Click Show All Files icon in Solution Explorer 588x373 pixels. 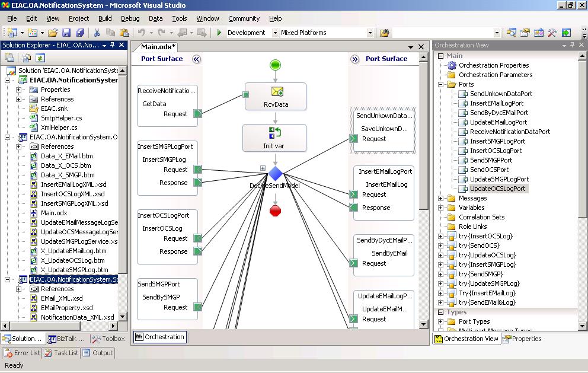point(26,58)
